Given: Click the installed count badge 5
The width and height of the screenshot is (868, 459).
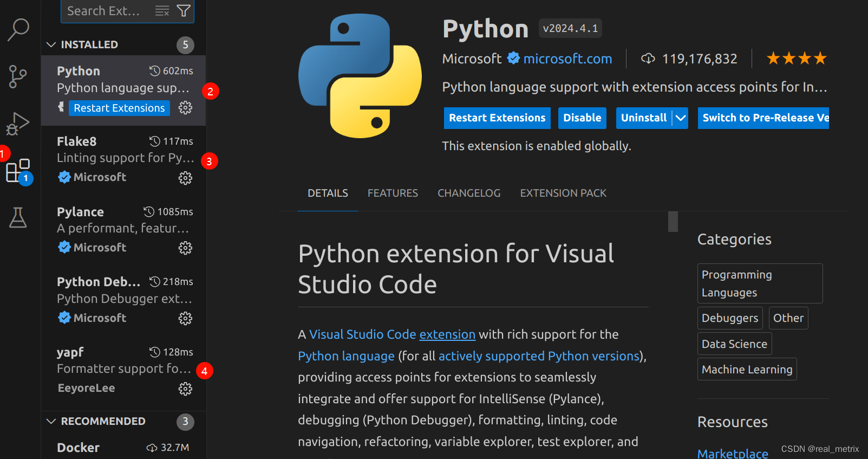Looking at the screenshot, I should [185, 45].
